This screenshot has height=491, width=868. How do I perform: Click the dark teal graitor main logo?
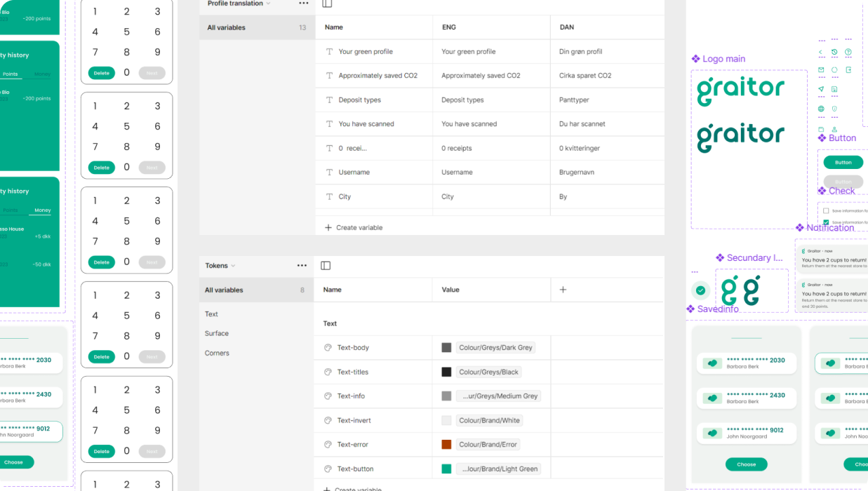tap(740, 136)
